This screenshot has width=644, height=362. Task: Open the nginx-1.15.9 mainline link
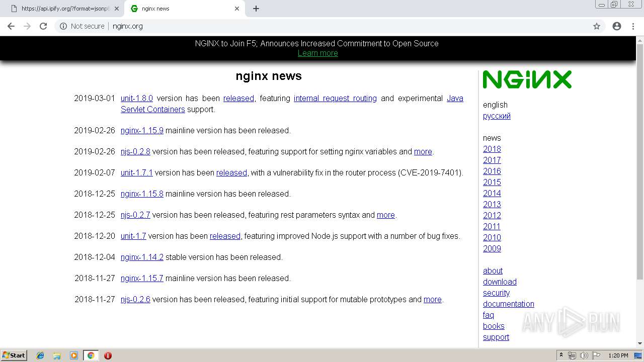point(142,131)
